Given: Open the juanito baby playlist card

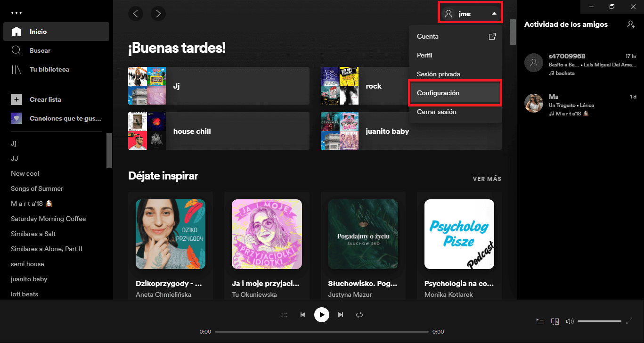Looking at the screenshot, I should [411, 131].
